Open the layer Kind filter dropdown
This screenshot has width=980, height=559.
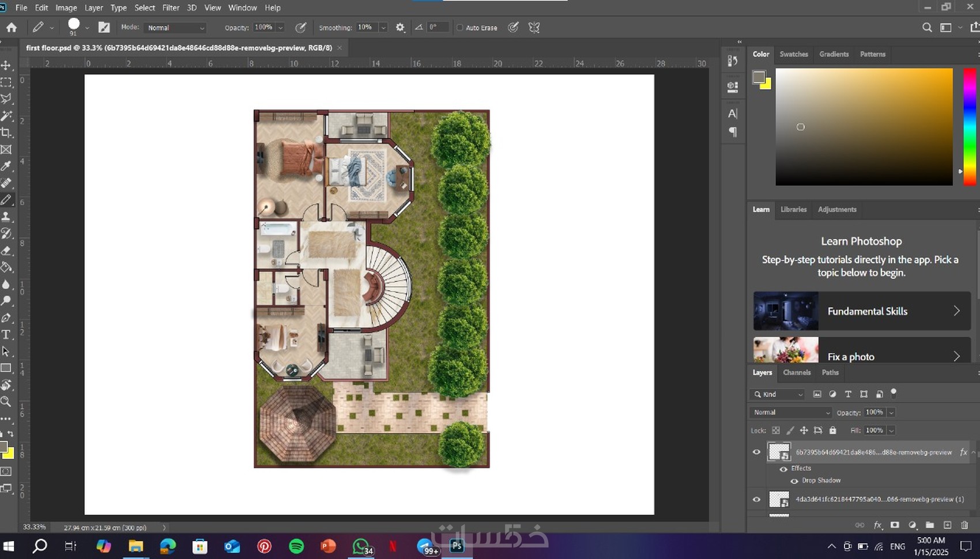(x=778, y=394)
